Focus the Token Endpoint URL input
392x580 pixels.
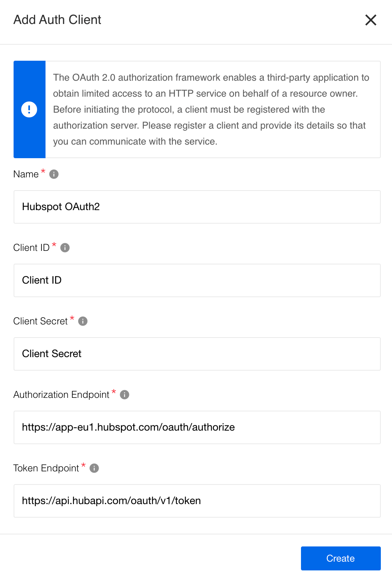[x=197, y=501]
